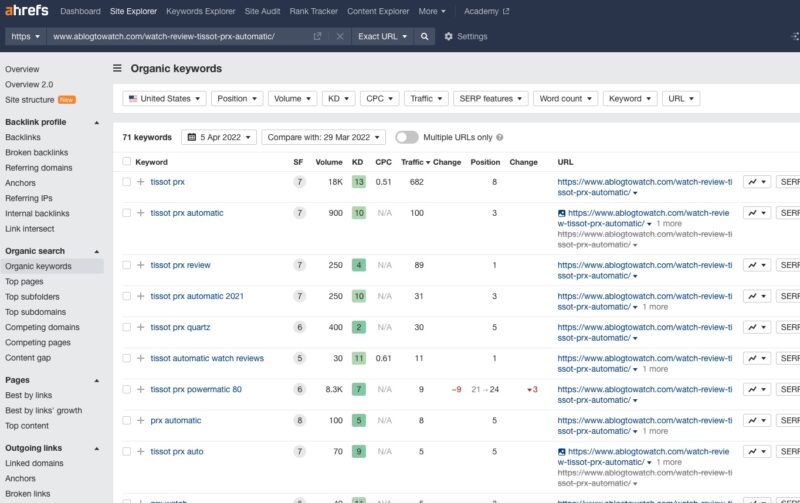
Task: Toggle the hamburger menu beside Organic keywords
Action: click(117, 68)
